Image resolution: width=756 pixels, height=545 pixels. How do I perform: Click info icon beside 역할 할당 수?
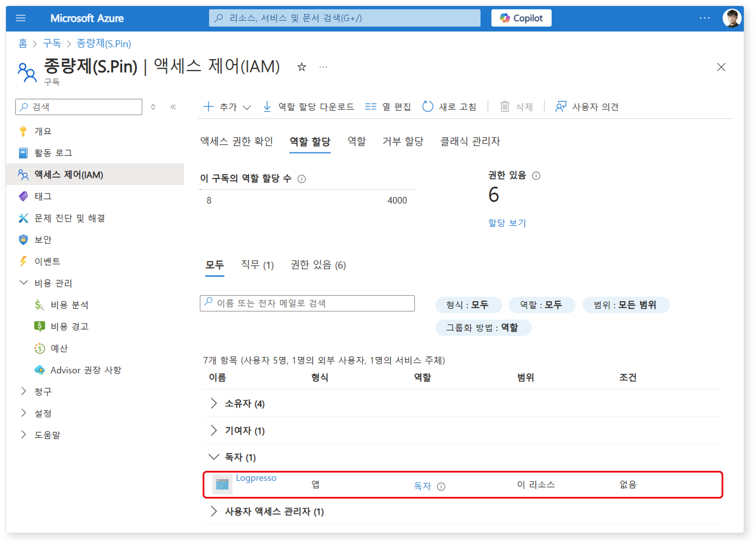(x=302, y=179)
